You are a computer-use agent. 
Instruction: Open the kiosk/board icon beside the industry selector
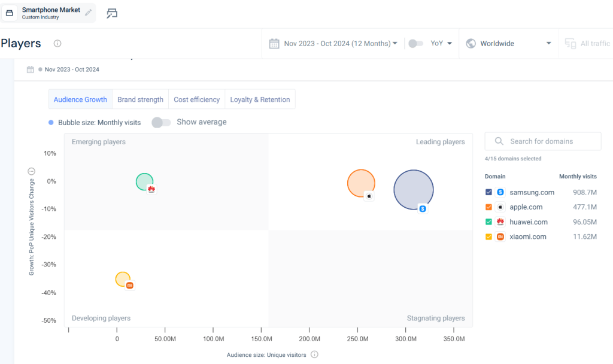tap(112, 12)
